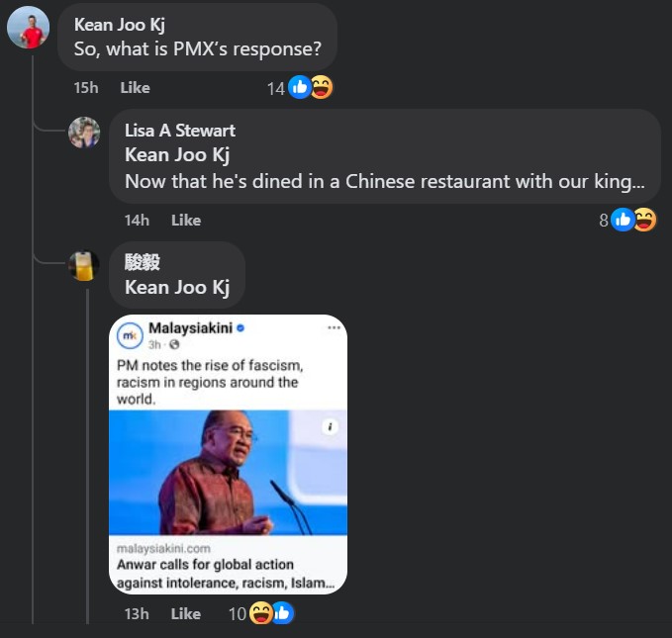The height and width of the screenshot is (638, 672).
Task: Like Kean Joo Kj's comment
Action: [x=135, y=87]
